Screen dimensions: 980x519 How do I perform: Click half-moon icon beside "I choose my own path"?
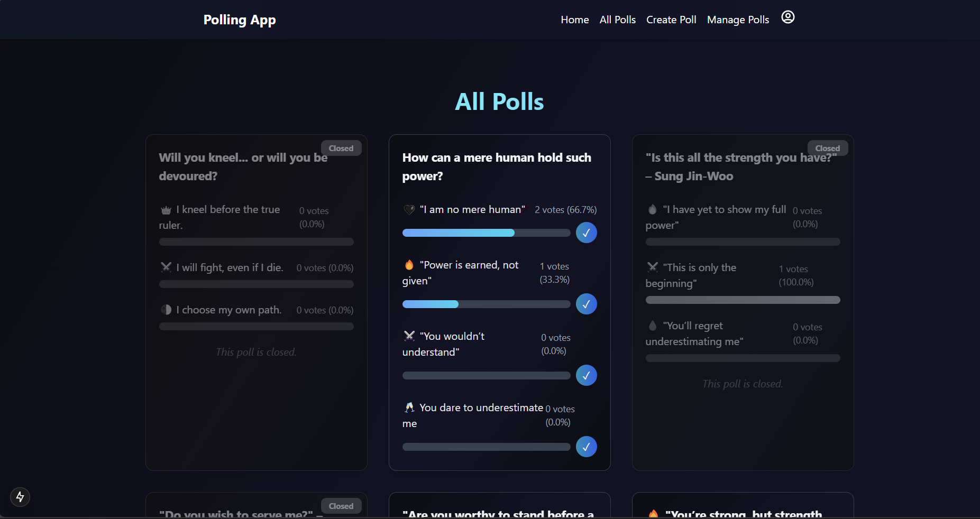(x=166, y=310)
